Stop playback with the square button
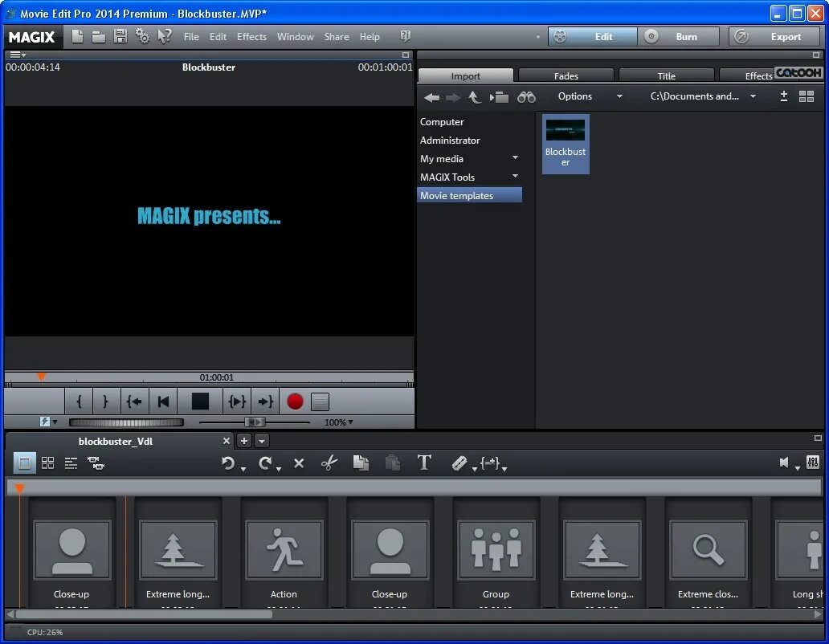Screen dimensions: 829x644 [x=200, y=401]
